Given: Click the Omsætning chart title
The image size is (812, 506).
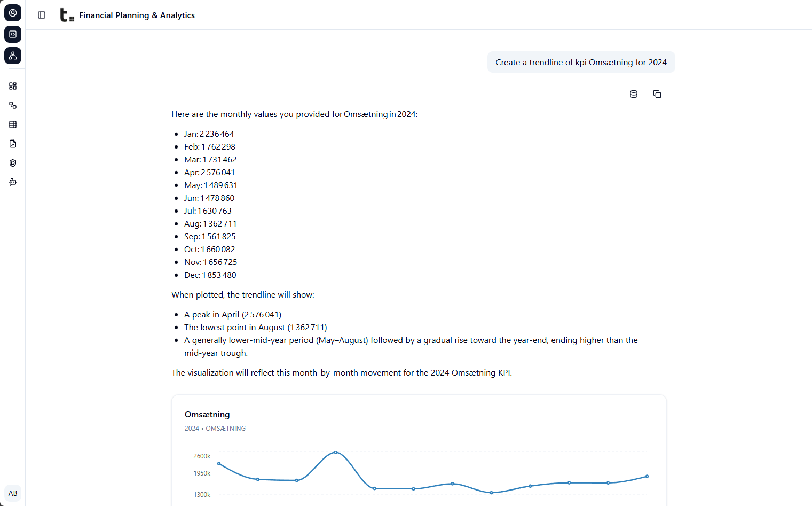Looking at the screenshot, I should 207,414.
